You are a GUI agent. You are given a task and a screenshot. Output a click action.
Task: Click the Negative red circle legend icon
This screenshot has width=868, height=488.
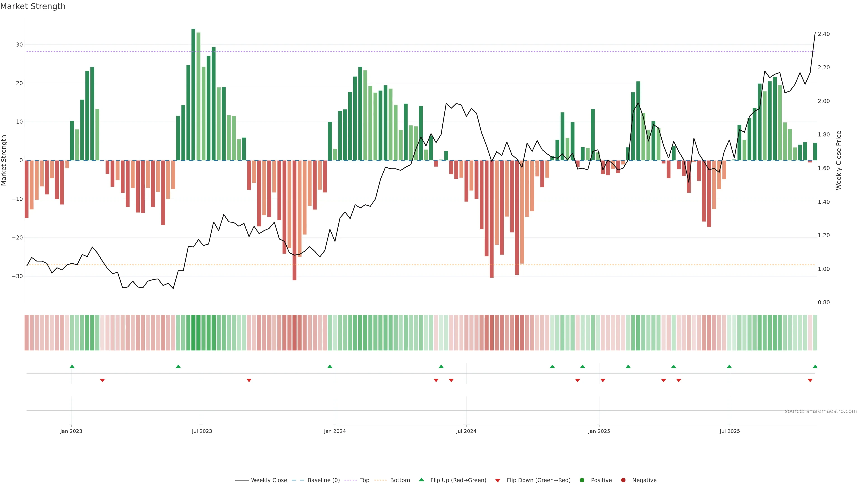623,480
